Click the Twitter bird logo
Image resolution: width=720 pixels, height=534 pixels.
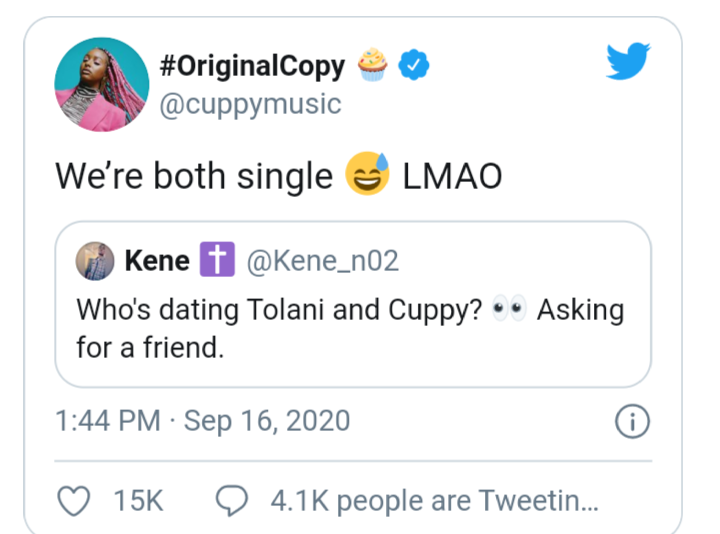628,62
